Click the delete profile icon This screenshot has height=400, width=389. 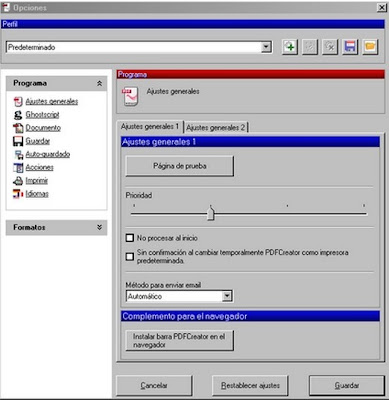point(330,47)
